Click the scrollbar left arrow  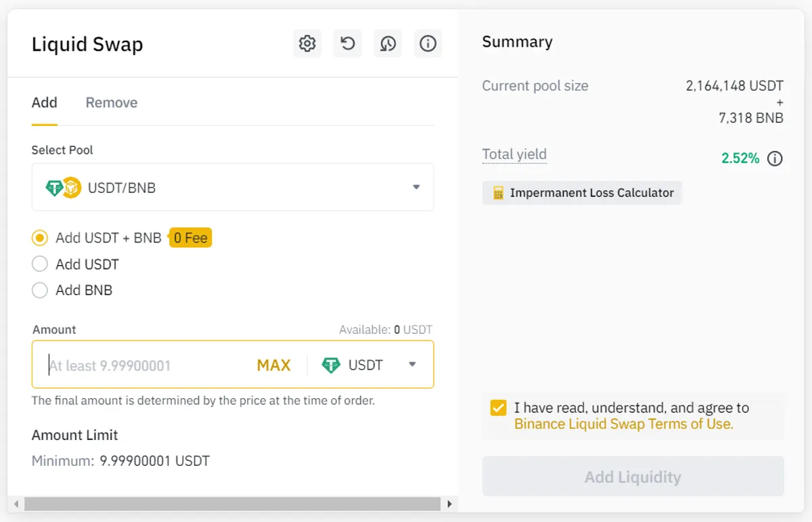[x=16, y=504]
